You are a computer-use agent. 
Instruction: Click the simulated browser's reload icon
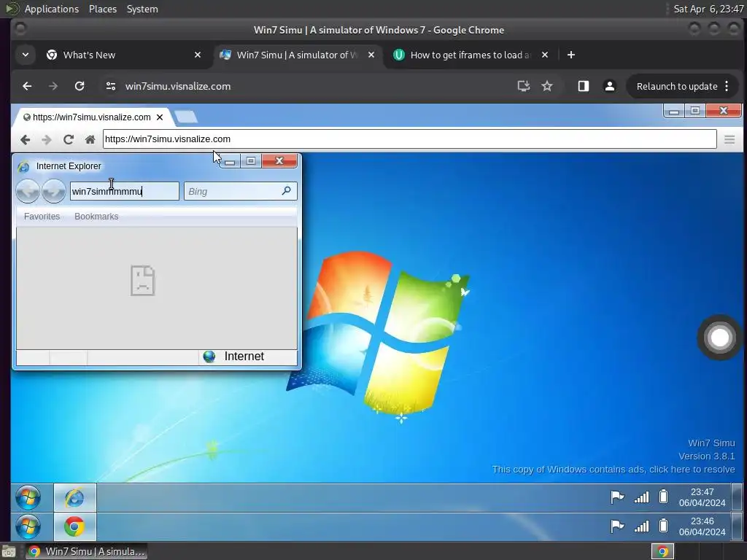[x=69, y=139]
